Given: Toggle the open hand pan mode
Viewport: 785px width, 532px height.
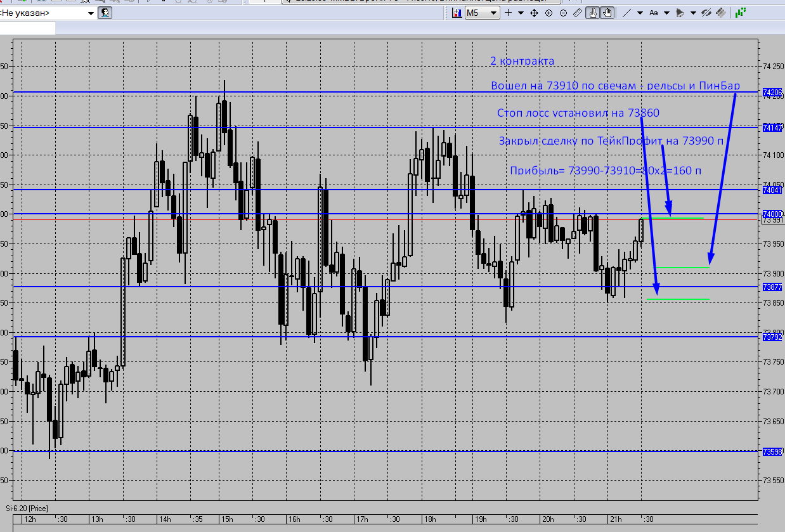Looking at the screenshot, I should tap(607, 13).
